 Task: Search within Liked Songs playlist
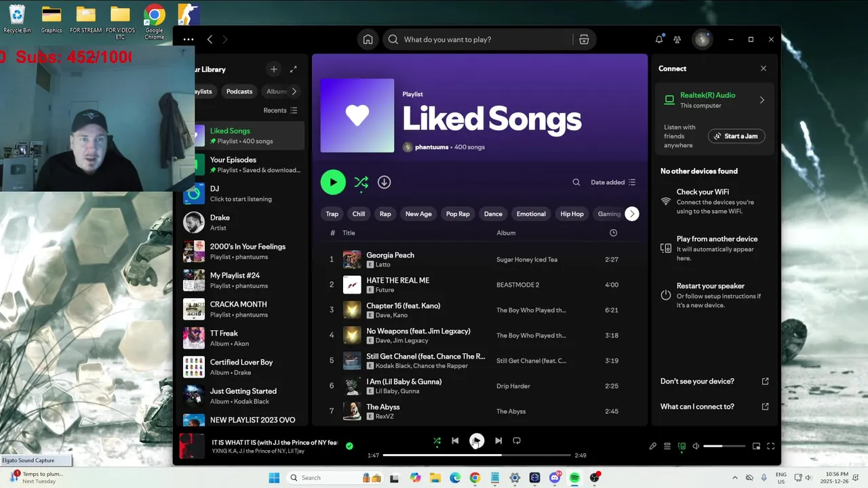pyautogui.click(x=576, y=182)
